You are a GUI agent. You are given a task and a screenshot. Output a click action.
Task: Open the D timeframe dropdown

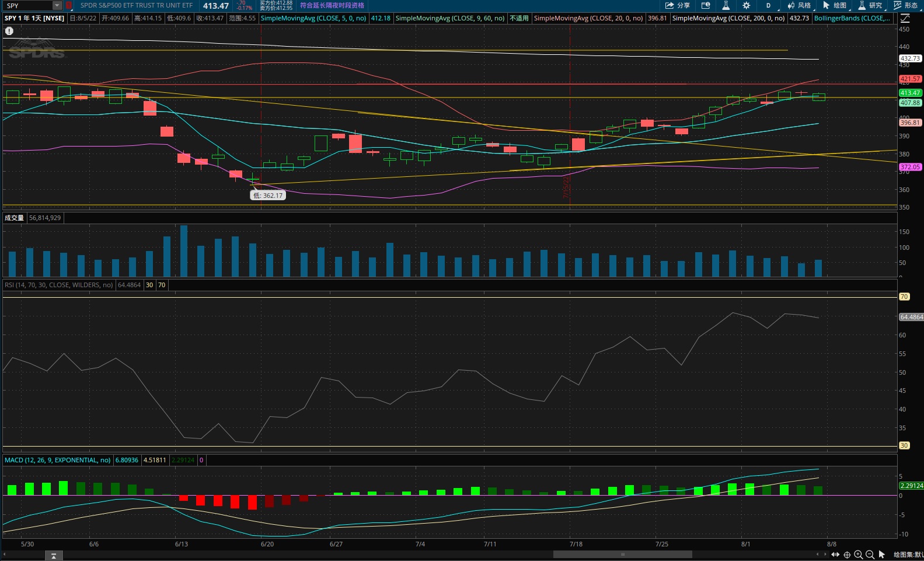point(768,5)
